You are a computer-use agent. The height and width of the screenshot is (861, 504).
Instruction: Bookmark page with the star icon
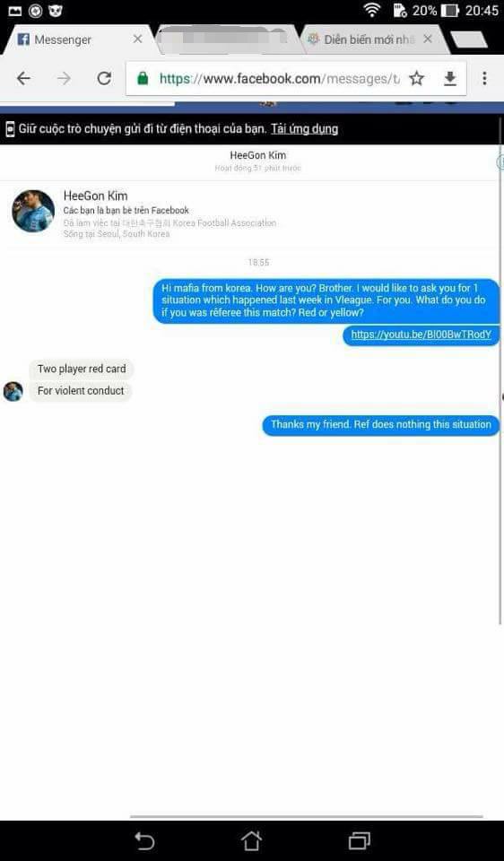[x=417, y=79]
